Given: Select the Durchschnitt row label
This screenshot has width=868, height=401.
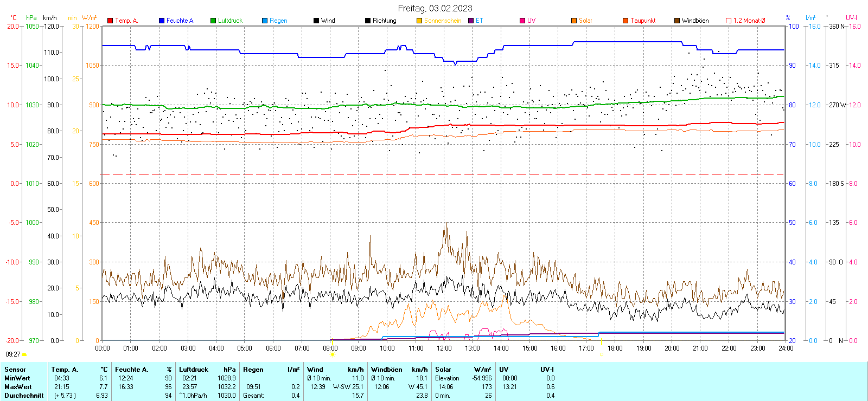Looking at the screenshot, I should point(24,396).
